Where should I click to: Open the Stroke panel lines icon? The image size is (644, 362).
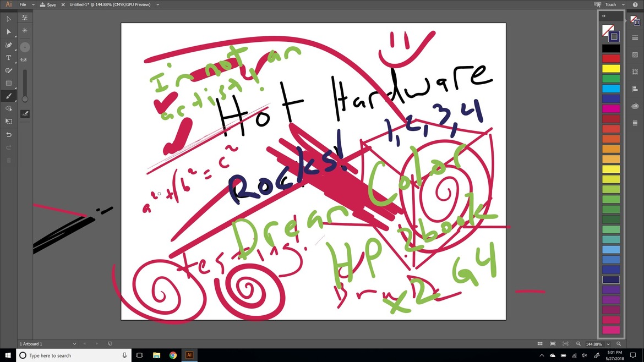click(635, 37)
